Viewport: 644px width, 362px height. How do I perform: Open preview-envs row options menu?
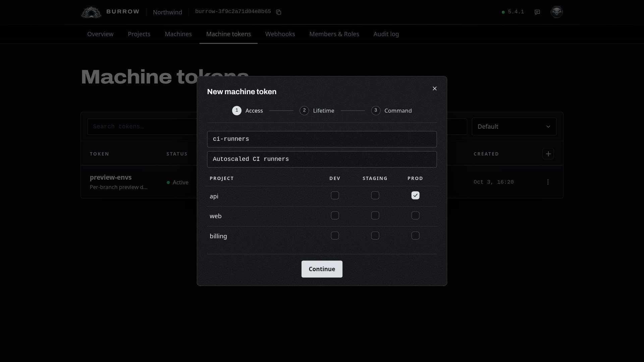click(548, 182)
